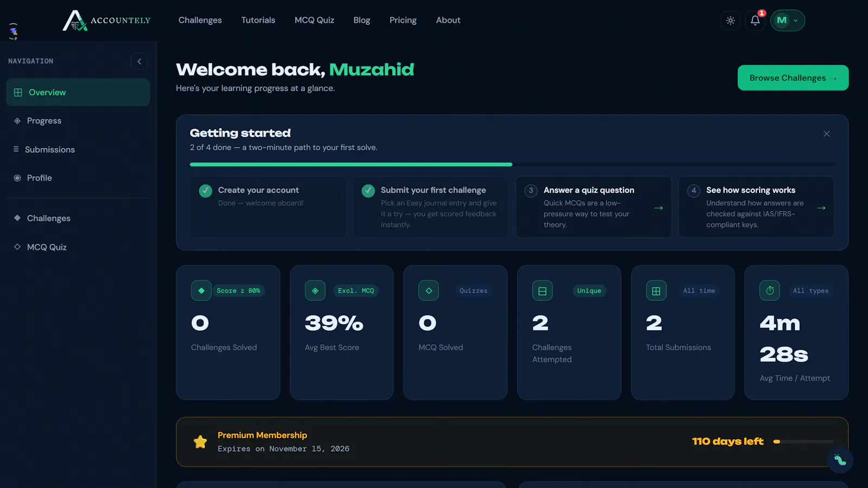Click the All time badge
Image resolution: width=868 pixels, height=488 pixels.
pyautogui.click(x=699, y=291)
